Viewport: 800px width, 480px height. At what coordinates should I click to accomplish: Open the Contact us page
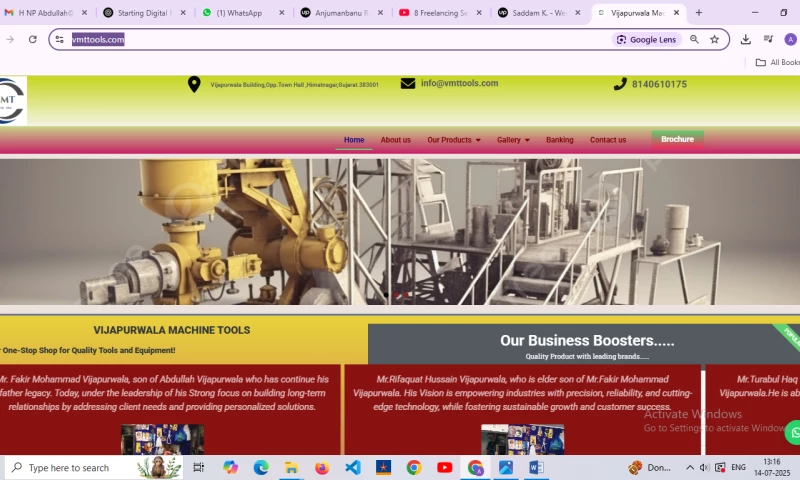(608, 140)
